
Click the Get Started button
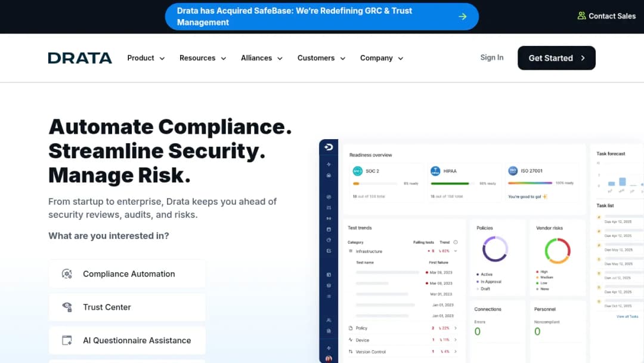[x=556, y=58]
